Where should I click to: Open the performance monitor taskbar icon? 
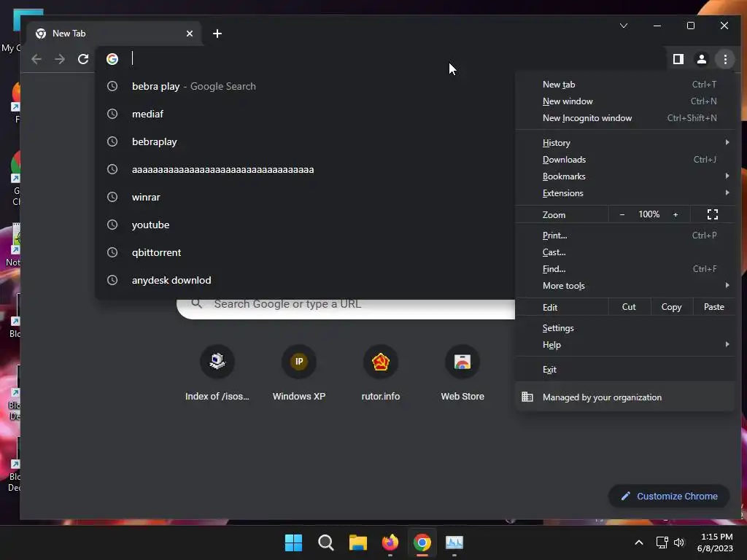pos(454,542)
